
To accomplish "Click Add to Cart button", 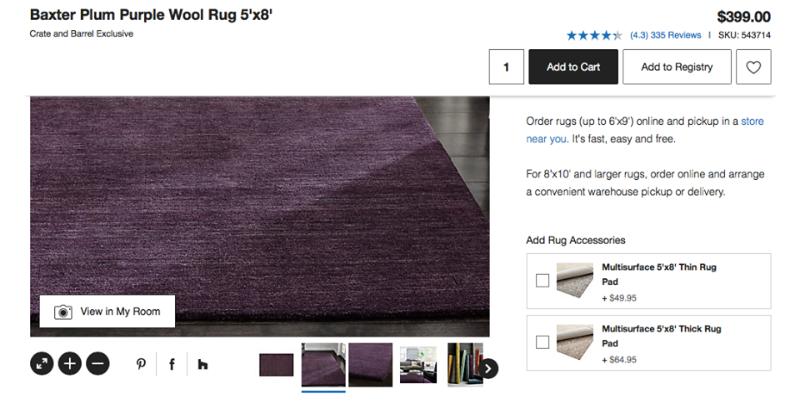I will coord(573,67).
